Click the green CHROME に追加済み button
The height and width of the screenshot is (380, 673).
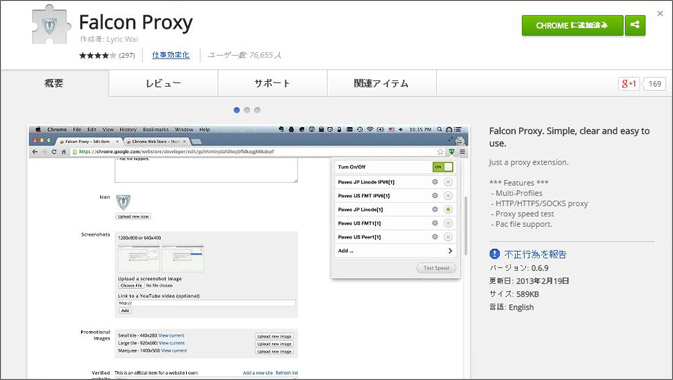point(572,25)
